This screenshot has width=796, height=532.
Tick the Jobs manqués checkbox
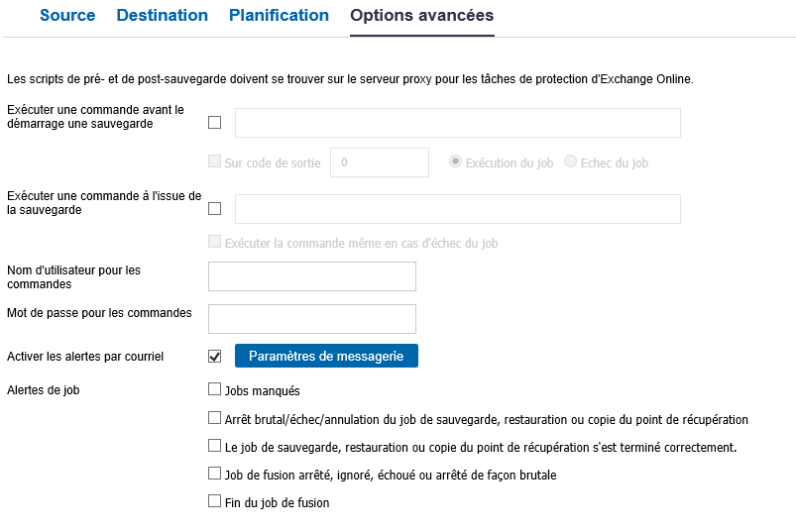[x=215, y=389]
